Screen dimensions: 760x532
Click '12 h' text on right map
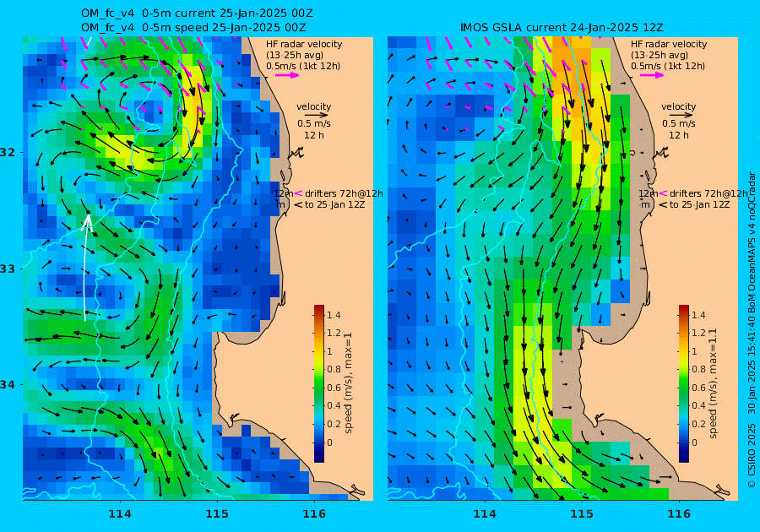click(678, 135)
